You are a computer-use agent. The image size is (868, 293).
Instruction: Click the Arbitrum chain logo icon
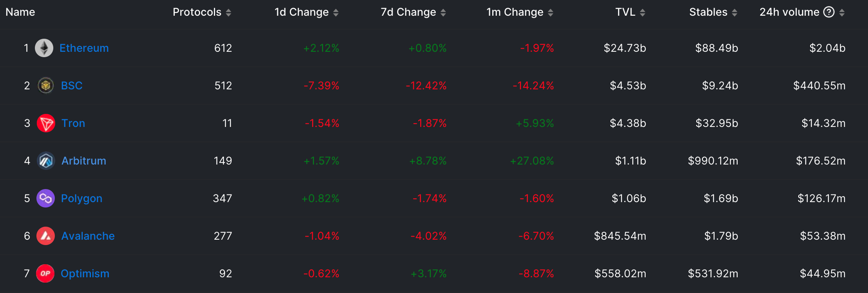tap(46, 161)
